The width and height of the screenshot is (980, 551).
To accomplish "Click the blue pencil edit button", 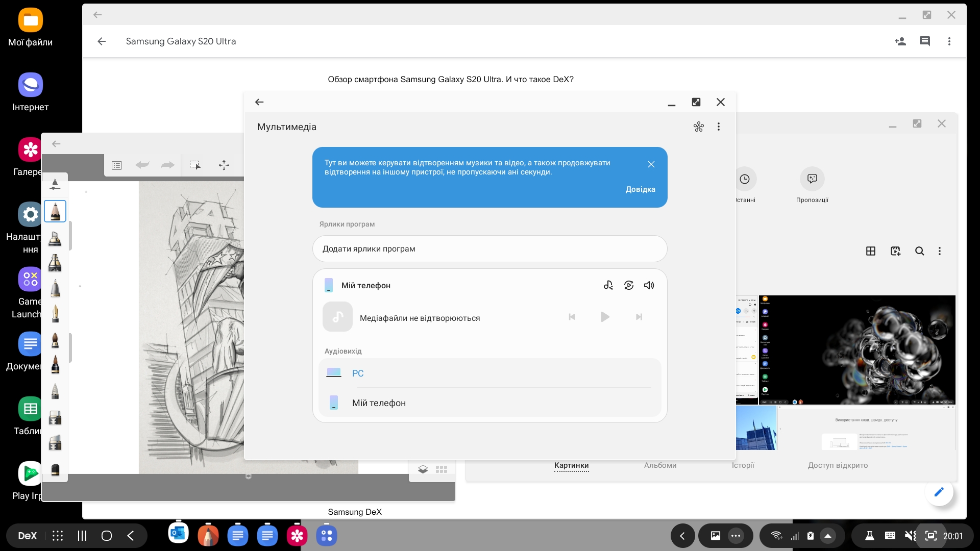I will pos(939,492).
